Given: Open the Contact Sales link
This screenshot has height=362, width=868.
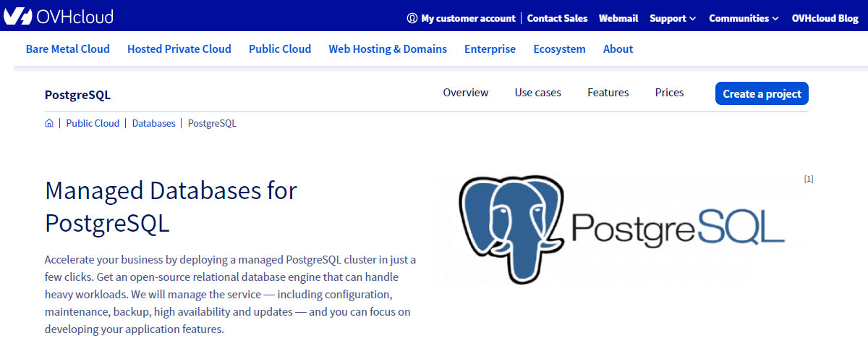Looking at the screenshot, I should pyautogui.click(x=557, y=18).
